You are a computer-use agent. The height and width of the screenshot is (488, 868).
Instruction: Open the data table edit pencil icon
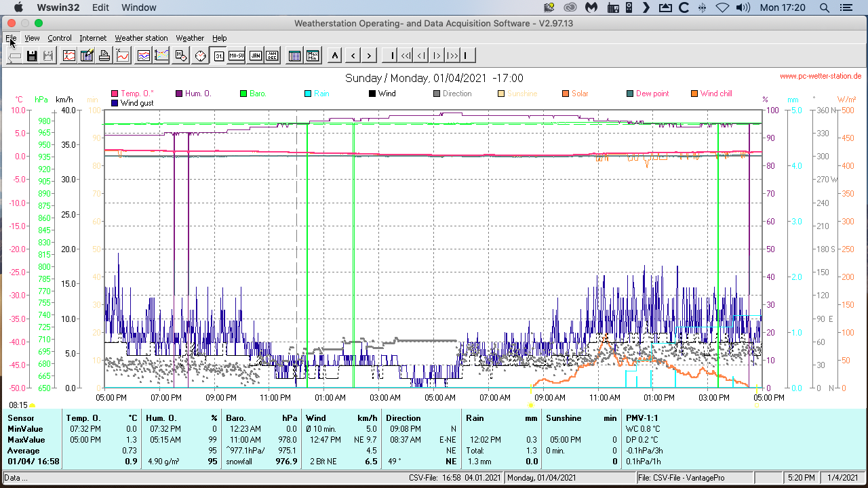tap(87, 56)
